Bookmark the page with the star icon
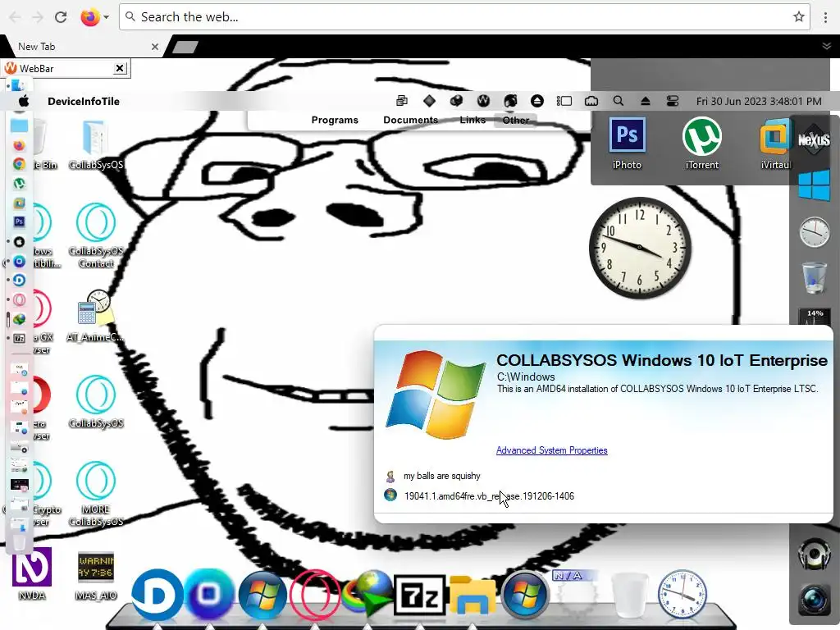Screen dimensions: 840x630 click(799, 16)
